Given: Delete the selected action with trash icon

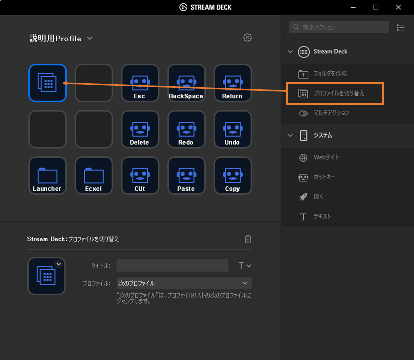Looking at the screenshot, I should [248, 239].
